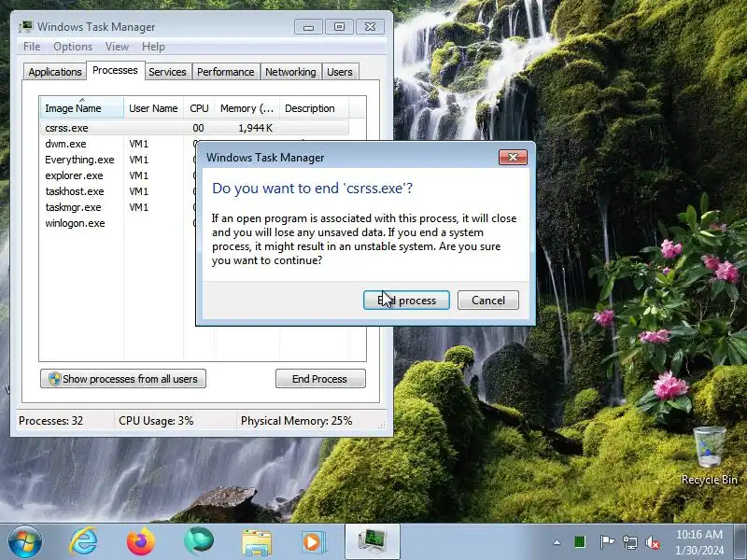The width and height of the screenshot is (747, 560).
Task: Open the Help menu
Action: (x=153, y=47)
